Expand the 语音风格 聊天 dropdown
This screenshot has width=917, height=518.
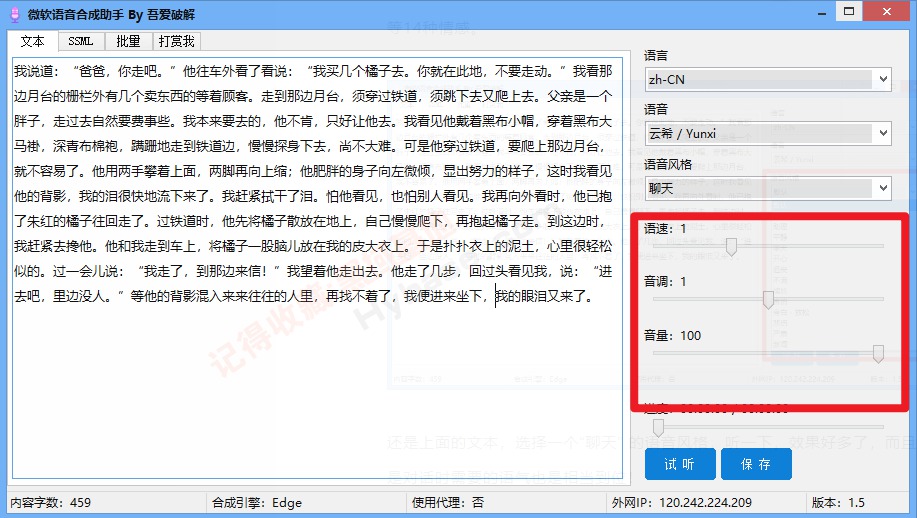point(768,188)
